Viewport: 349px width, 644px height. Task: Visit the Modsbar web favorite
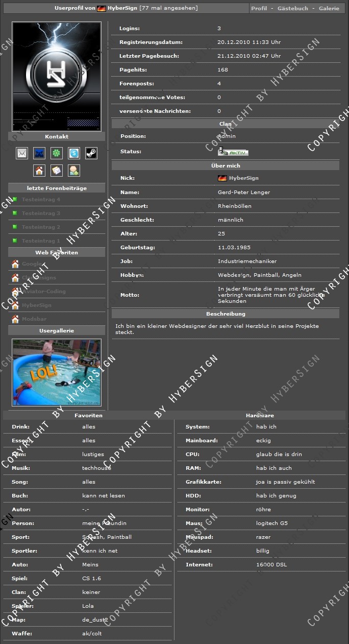[34, 319]
